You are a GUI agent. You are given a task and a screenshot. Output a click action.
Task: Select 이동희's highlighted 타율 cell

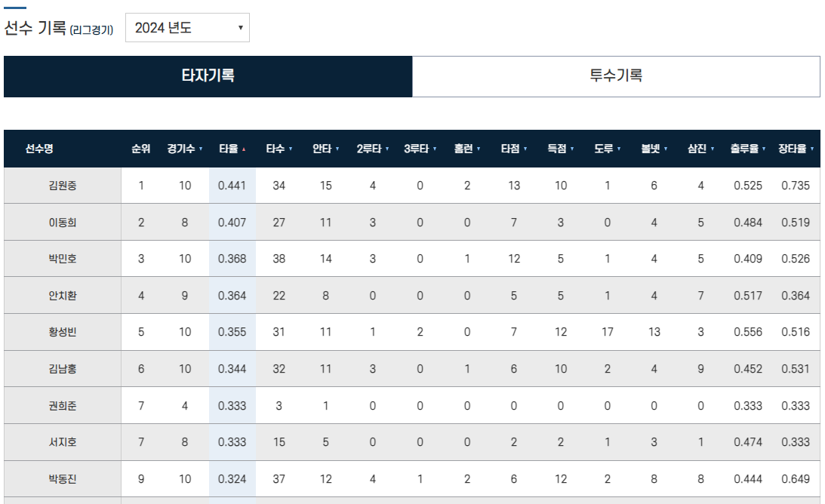coord(231,222)
